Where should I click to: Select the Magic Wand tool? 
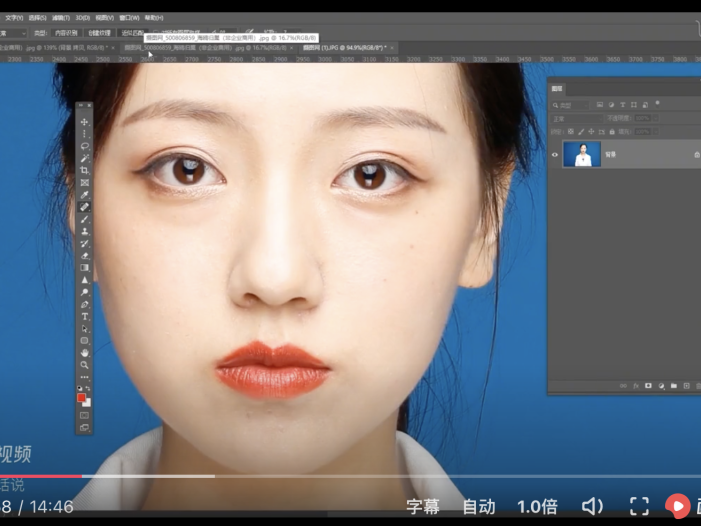(x=84, y=158)
